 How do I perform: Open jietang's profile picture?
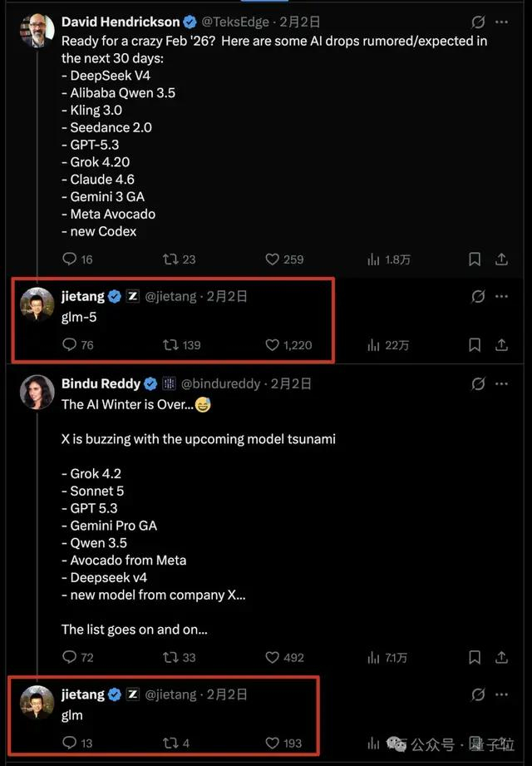pyautogui.click(x=35, y=301)
